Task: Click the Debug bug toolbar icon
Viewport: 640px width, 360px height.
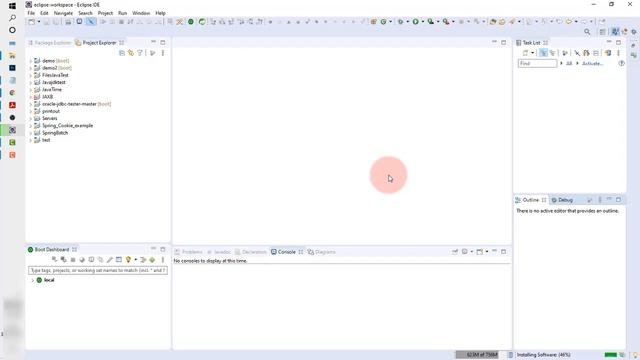Action: pyautogui.click(x=400, y=22)
